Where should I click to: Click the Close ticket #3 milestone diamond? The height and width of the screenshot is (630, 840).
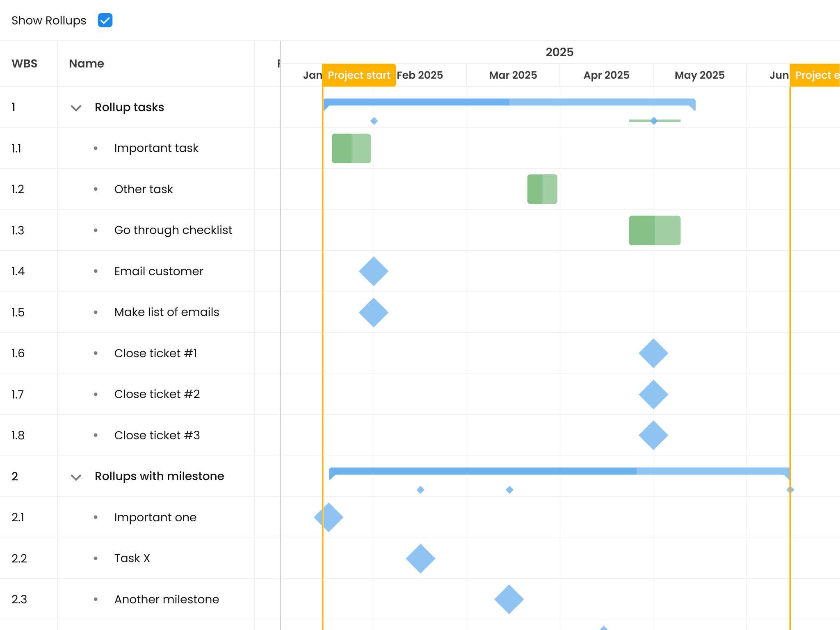(x=653, y=435)
